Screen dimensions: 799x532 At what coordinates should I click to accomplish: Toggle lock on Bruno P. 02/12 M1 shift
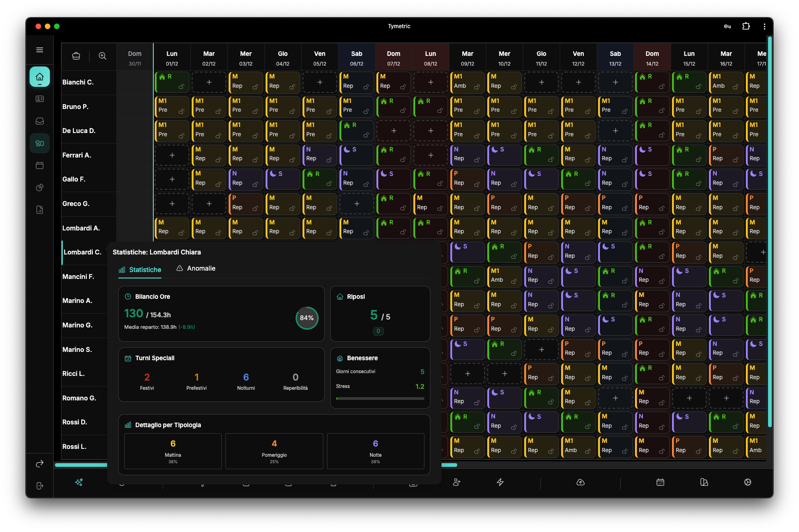click(x=218, y=111)
